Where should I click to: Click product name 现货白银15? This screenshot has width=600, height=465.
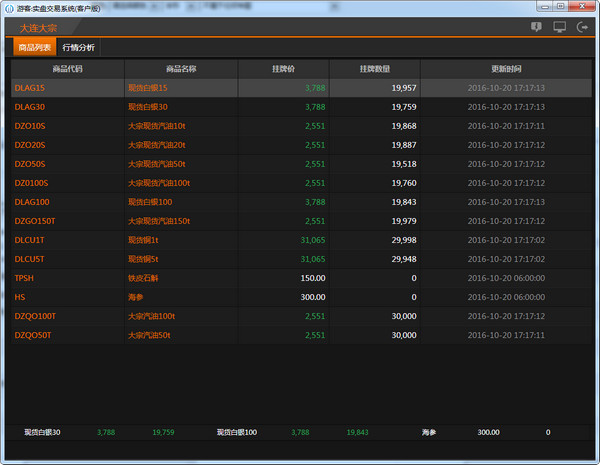pyautogui.click(x=148, y=88)
